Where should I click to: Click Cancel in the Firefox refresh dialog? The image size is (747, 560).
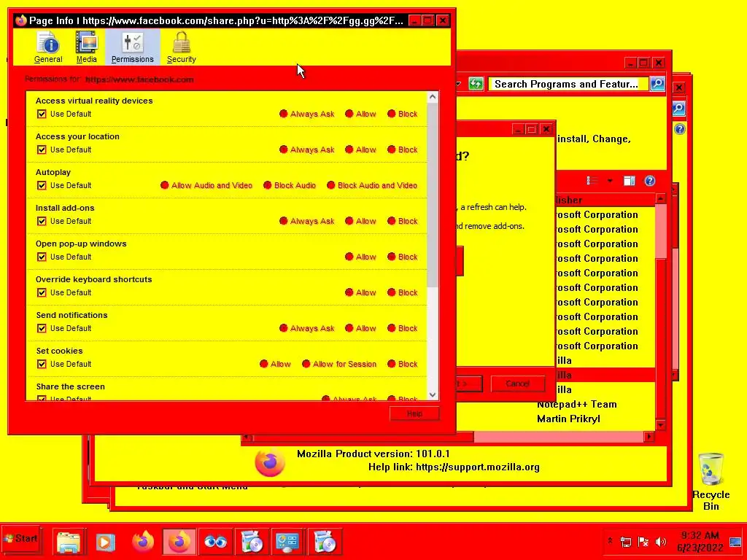517,384
